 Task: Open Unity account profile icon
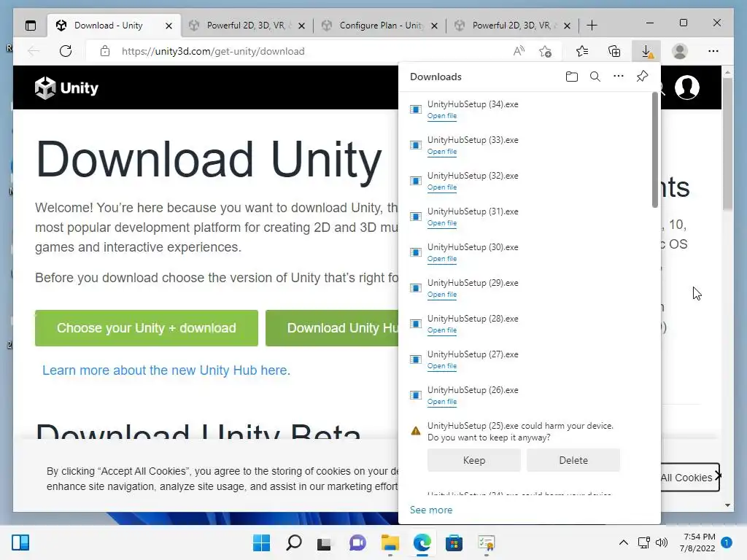[x=687, y=87]
